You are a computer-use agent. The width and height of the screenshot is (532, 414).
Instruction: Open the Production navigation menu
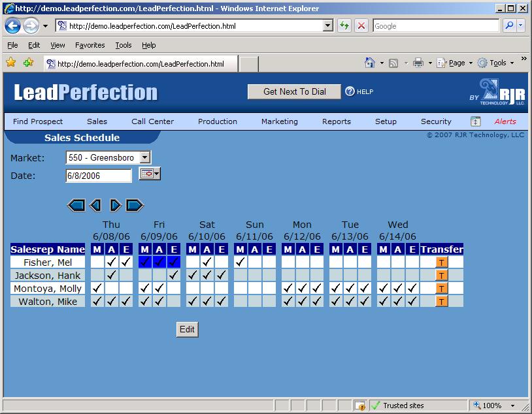[x=218, y=121]
